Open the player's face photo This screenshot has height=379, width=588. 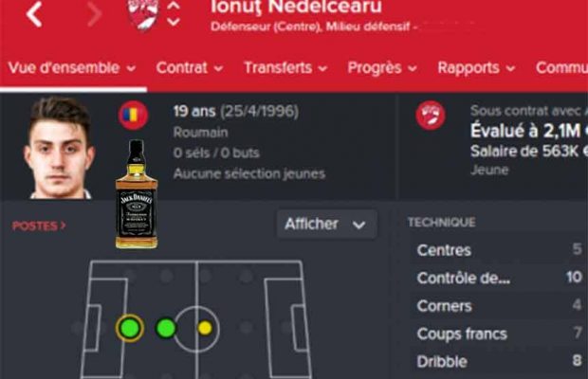(59, 147)
